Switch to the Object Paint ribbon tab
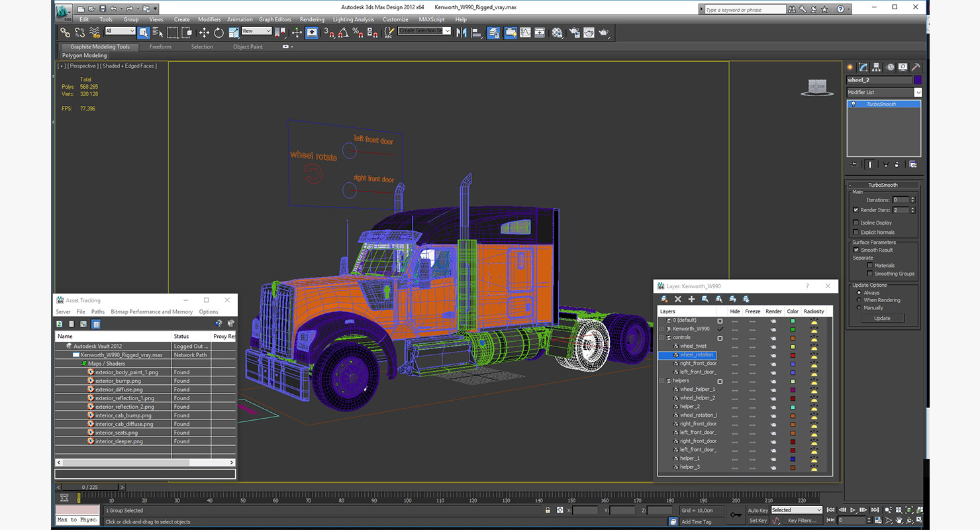The height and width of the screenshot is (530, 980). coord(248,47)
